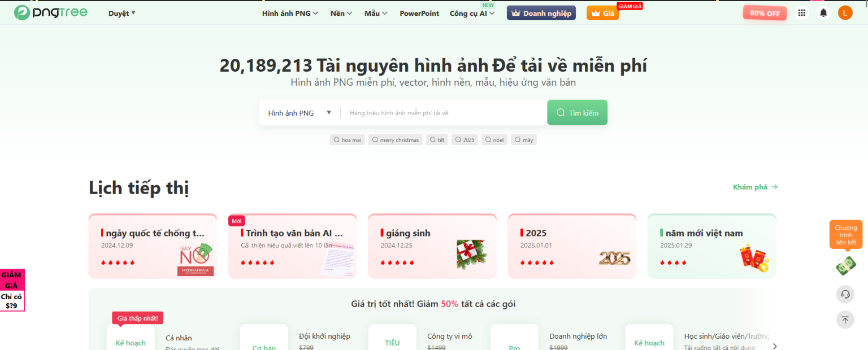Select the hoa mai search tag
Image resolution: width=868 pixels, height=350 pixels.
pyautogui.click(x=347, y=139)
